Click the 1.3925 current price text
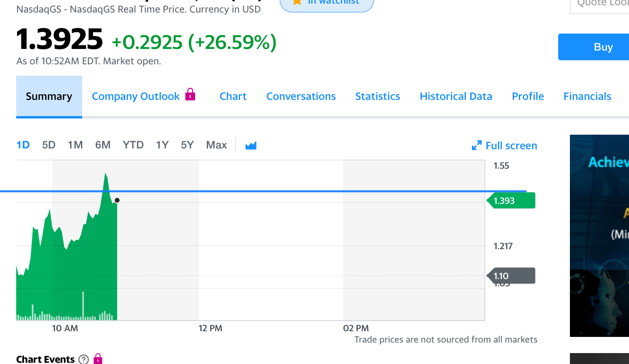Screen dimensions: 629x364 (59, 39)
